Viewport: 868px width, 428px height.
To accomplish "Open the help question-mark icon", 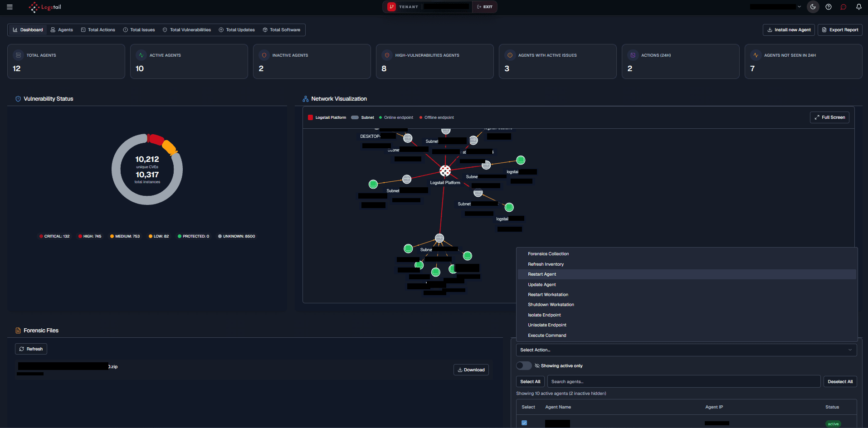I will pos(829,7).
